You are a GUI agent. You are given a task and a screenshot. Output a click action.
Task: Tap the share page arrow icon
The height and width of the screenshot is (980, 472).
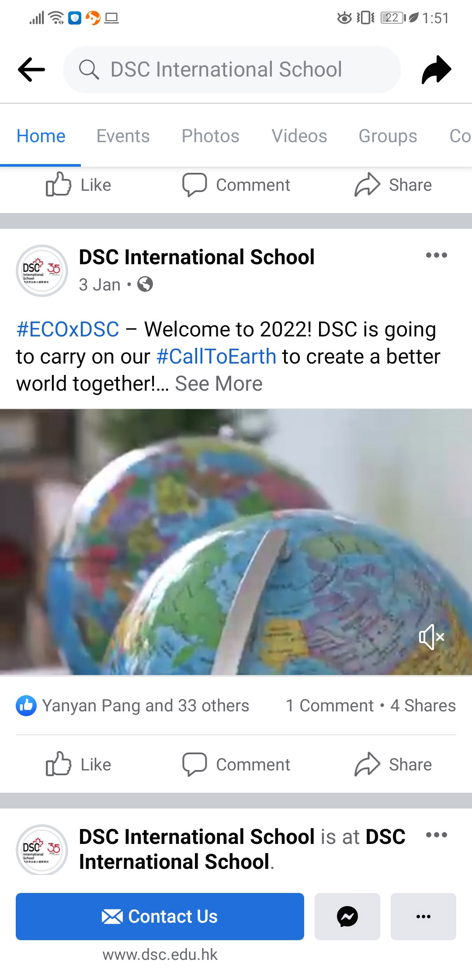pos(436,70)
